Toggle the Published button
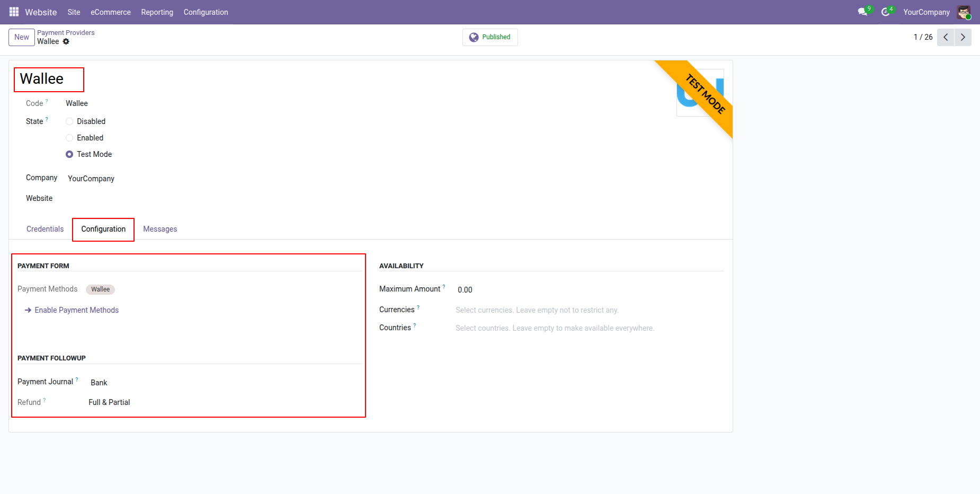This screenshot has height=494, width=980. pyautogui.click(x=490, y=37)
